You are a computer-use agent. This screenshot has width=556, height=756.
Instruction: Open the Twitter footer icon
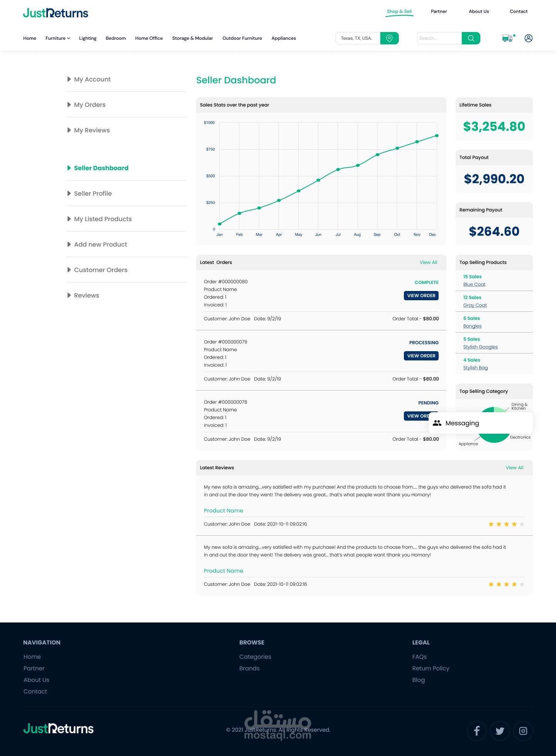[x=500, y=731]
